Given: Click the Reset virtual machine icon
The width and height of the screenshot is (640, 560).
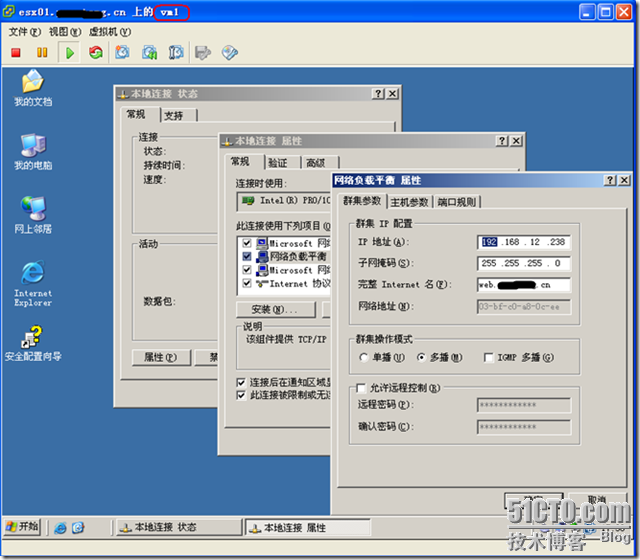Looking at the screenshot, I should pos(96,53).
